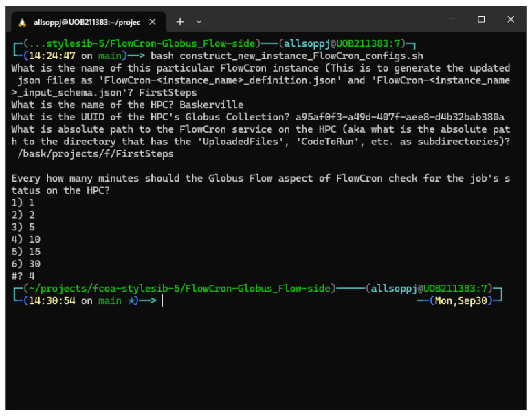Click the Globus Collection UUID value

399,117
